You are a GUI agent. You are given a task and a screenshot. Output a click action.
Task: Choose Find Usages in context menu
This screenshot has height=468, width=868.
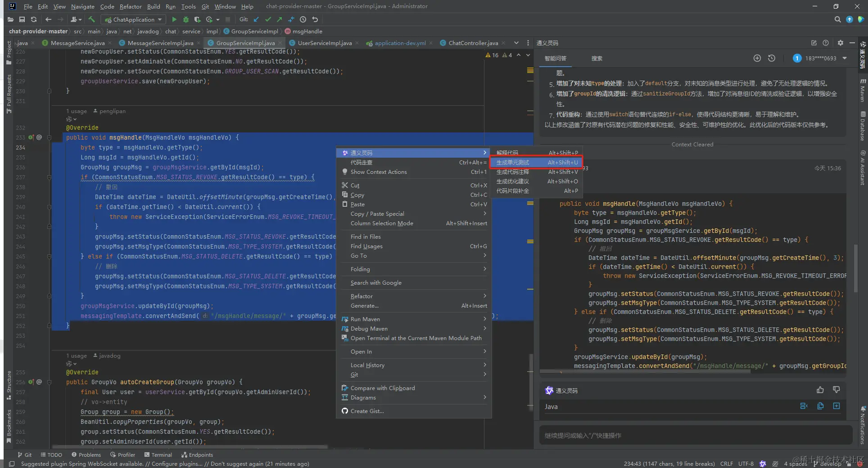tap(414, 246)
